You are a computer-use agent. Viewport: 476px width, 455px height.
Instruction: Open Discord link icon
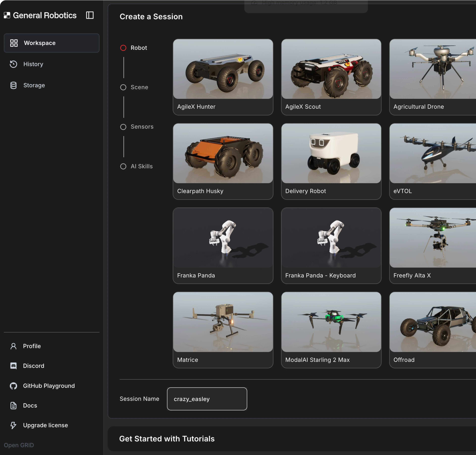[x=13, y=366]
